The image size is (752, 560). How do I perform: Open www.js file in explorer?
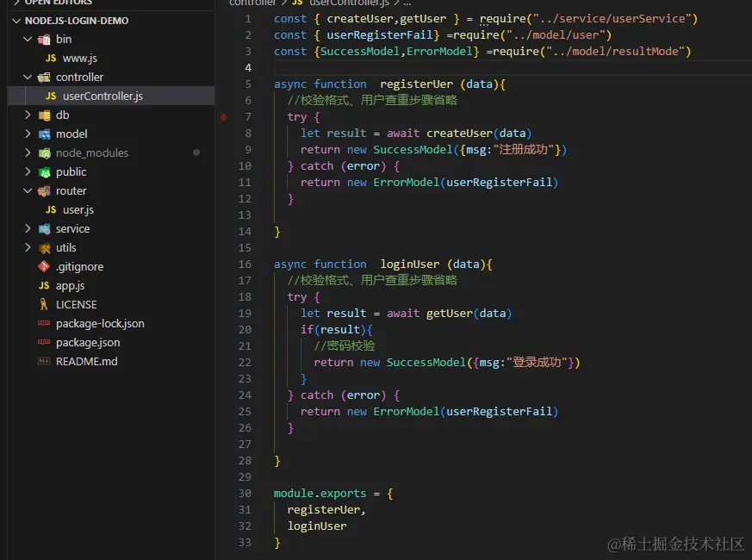pos(79,58)
